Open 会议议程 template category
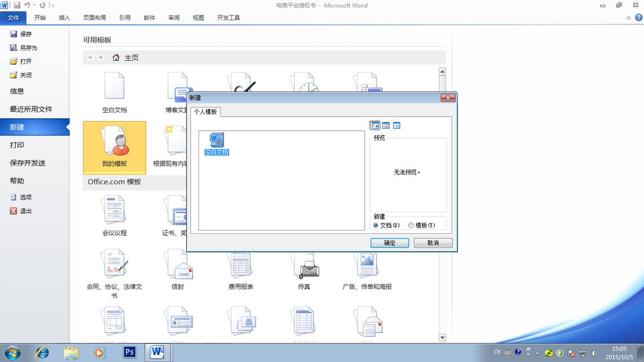Viewport: 644px width, 362px height. click(x=114, y=216)
